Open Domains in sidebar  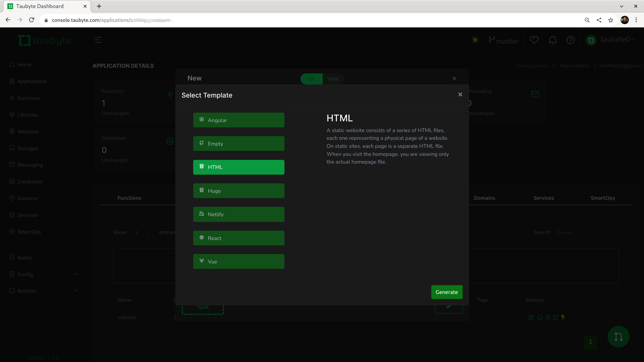pyautogui.click(x=23, y=198)
